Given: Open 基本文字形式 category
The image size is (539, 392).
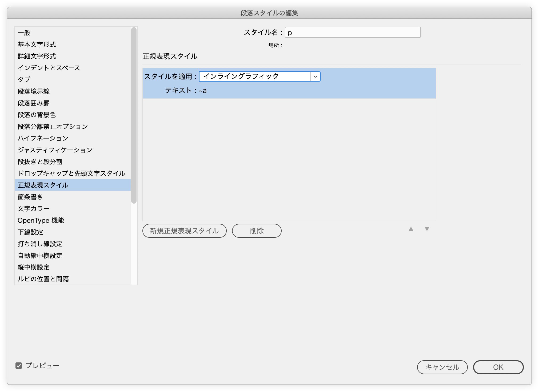Looking at the screenshot, I should click(x=37, y=45).
